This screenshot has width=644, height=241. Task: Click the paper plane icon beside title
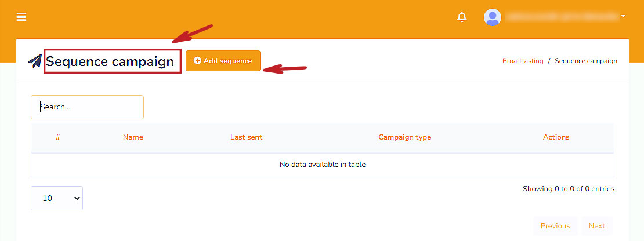click(35, 61)
